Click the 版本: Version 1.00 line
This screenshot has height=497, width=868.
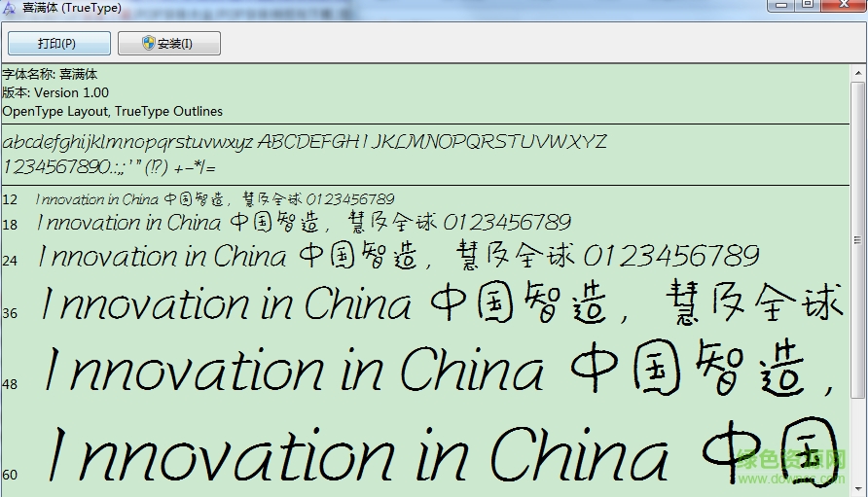(55, 92)
